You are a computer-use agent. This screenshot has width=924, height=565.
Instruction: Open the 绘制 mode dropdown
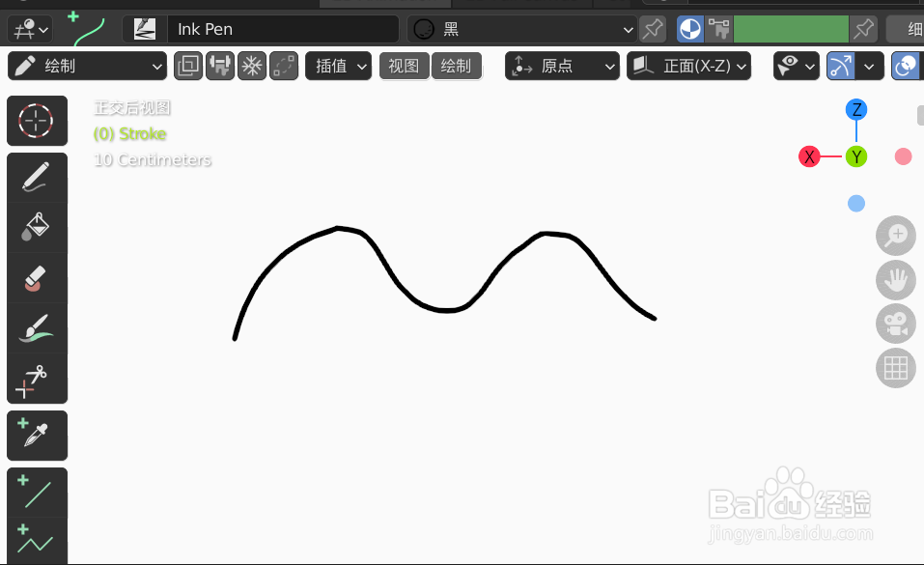point(87,66)
